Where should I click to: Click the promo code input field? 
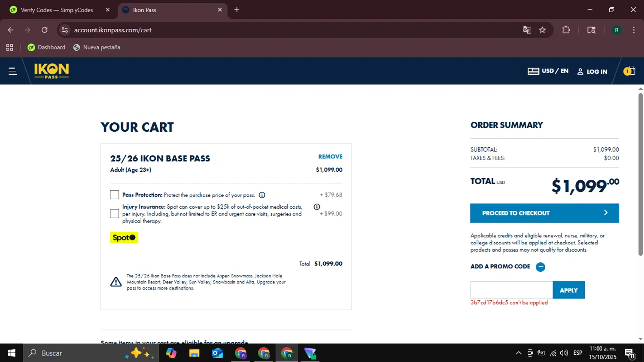511,290
